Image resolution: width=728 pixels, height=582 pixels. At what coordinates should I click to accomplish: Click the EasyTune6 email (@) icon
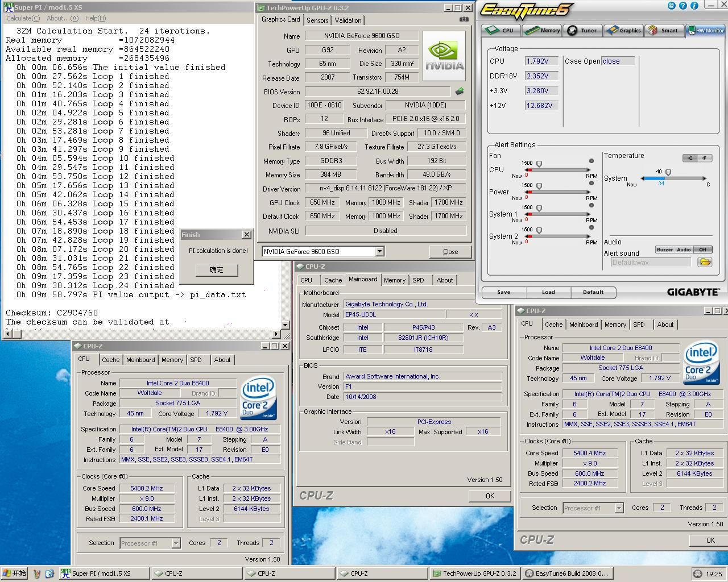pos(672,6)
